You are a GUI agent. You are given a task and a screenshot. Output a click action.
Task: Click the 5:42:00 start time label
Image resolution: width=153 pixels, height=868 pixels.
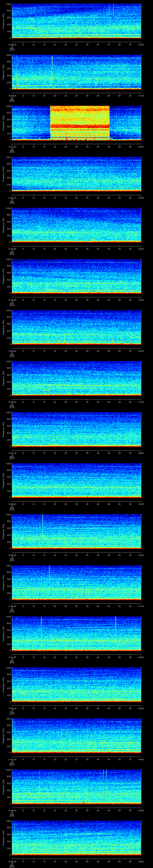pyautogui.click(x=12, y=708)
